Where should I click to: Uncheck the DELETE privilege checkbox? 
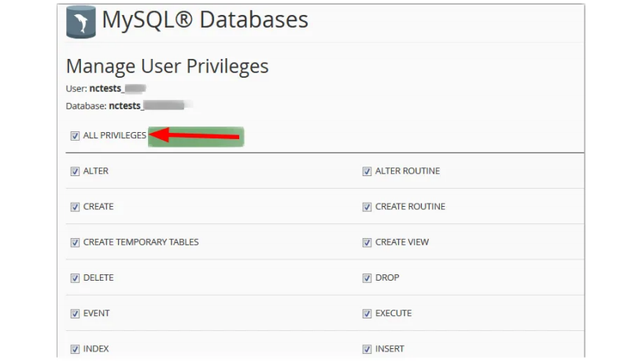pos(75,278)
